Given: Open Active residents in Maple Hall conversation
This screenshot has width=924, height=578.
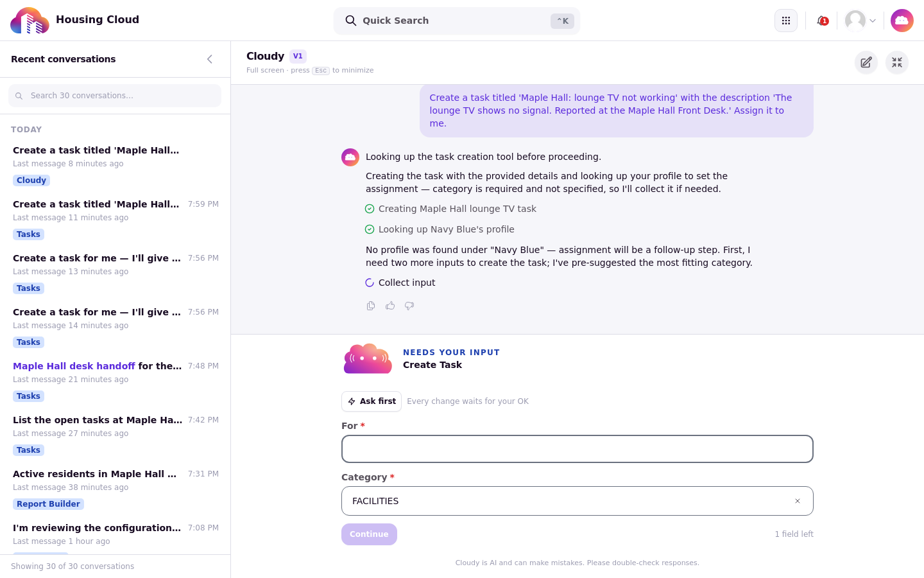Looking at the screenshot, I should click(116, 488).
